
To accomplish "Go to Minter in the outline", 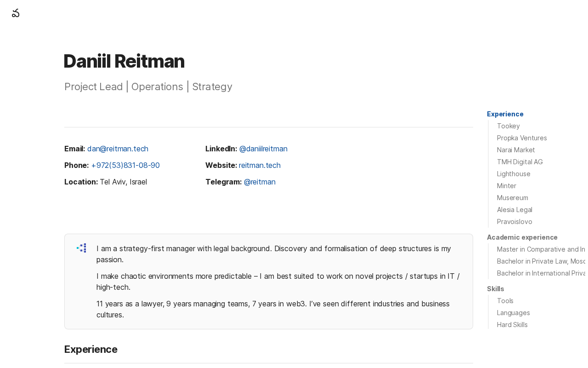I will [506, 186].
